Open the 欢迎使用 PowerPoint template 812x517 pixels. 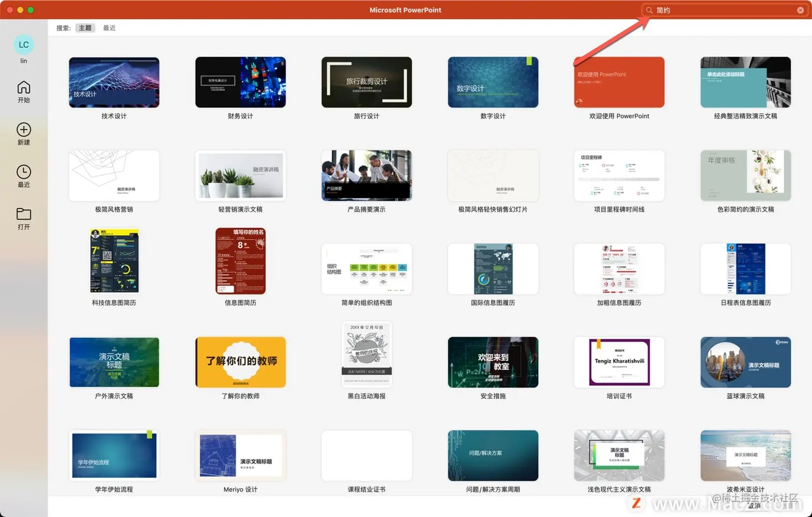tap(619, 82)
